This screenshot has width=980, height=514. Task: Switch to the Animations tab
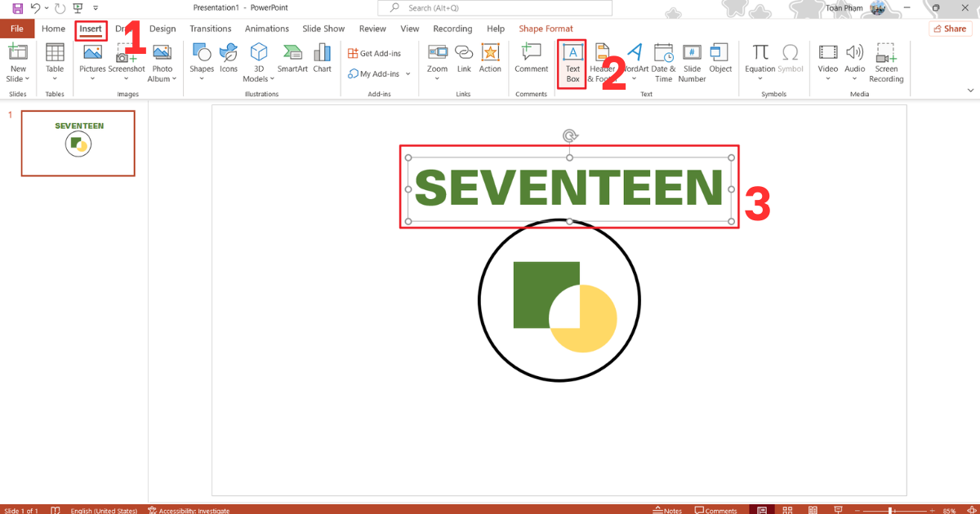[267, 29]
